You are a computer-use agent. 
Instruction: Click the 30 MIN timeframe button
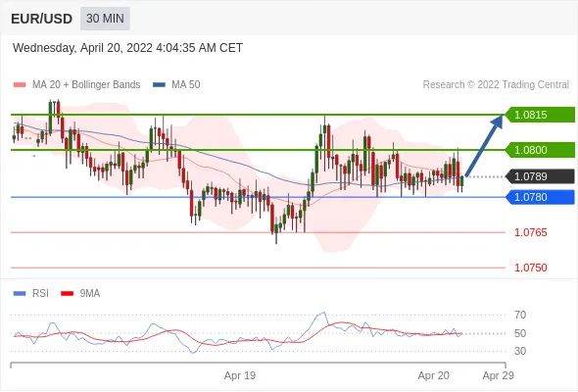point(105,19)
